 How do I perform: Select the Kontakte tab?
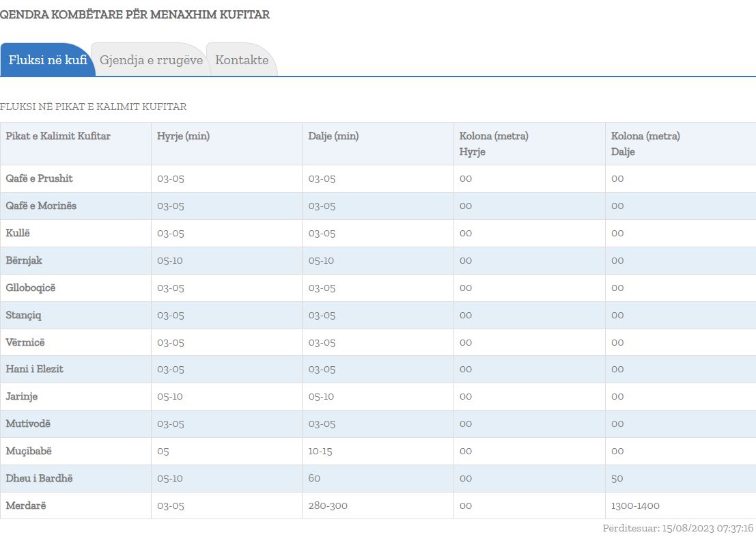[242, 60]
